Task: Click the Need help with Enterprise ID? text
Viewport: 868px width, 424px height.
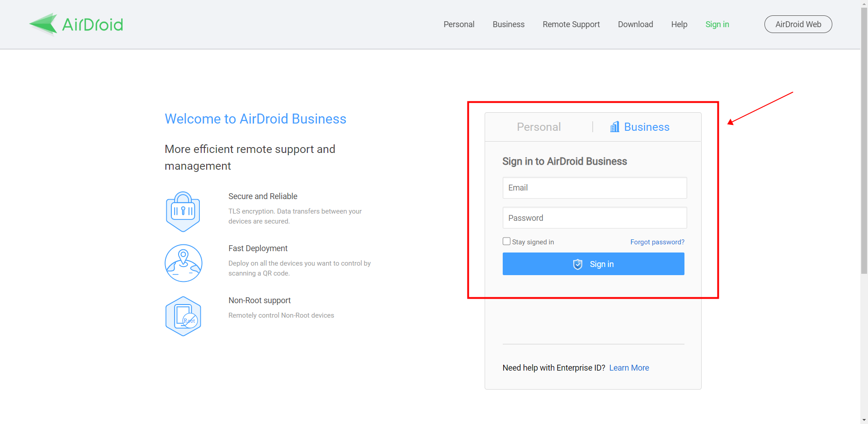Action: pos(554,368)
